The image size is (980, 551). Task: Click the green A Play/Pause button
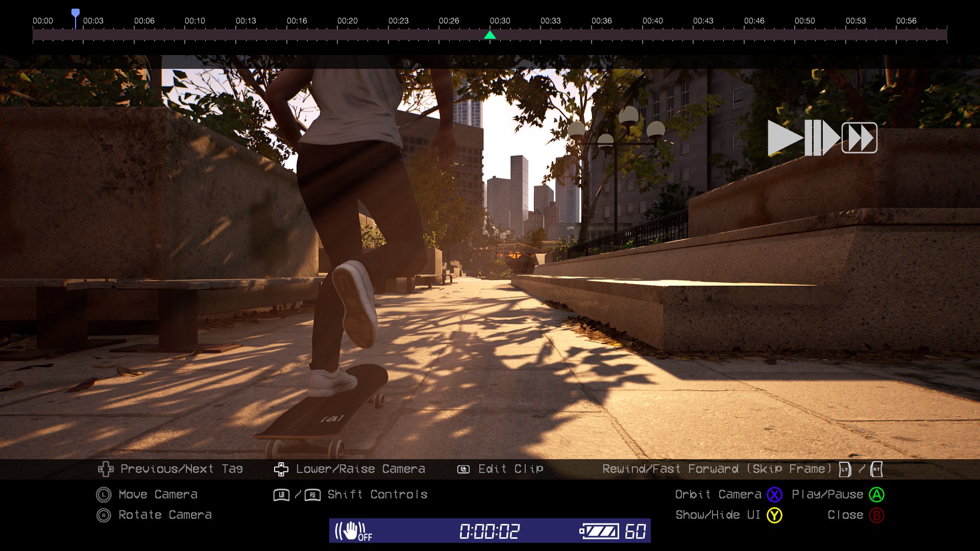(x=876, y=494)
